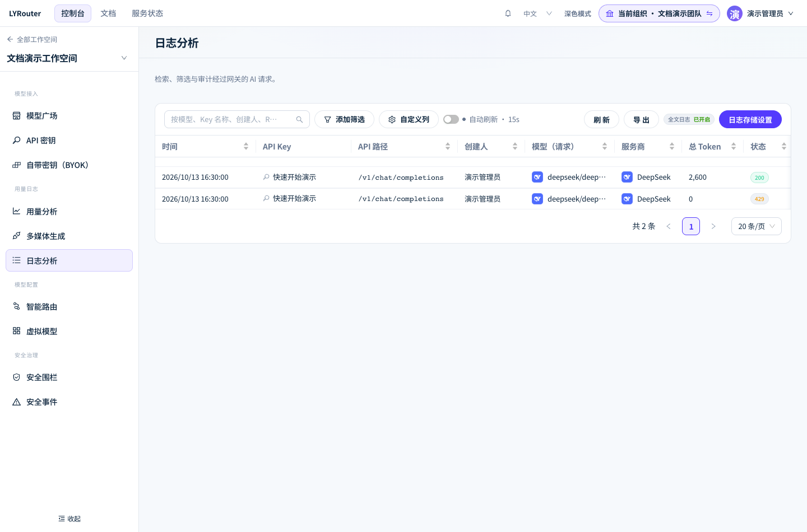
Task: Click the 429 status badge
Action: [x=759, y=199]
